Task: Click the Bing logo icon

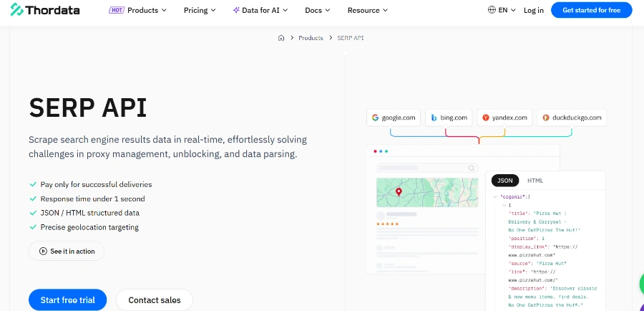Action: pyautogui.click(x=434, y=118)
